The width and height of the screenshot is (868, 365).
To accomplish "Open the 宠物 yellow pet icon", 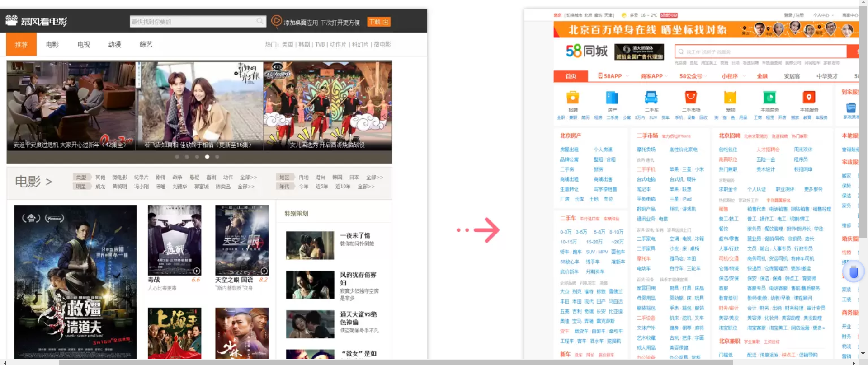I will coord(730,98).
